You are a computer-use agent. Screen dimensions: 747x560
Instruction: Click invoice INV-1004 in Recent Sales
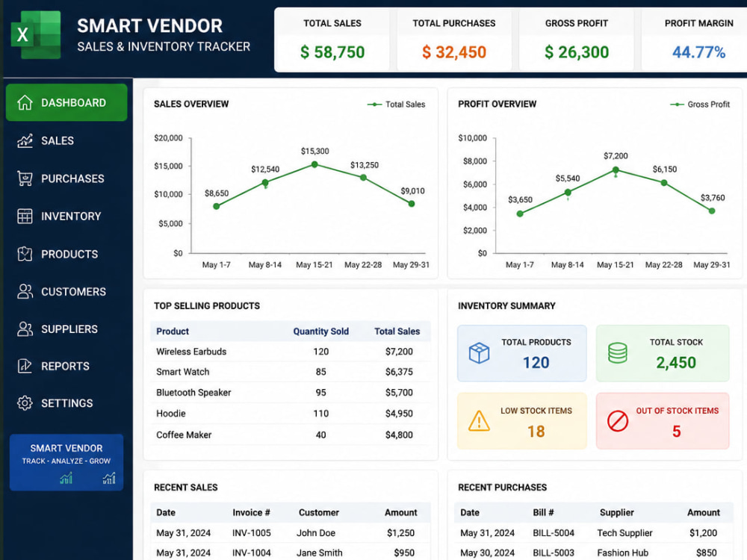(252, 553)
